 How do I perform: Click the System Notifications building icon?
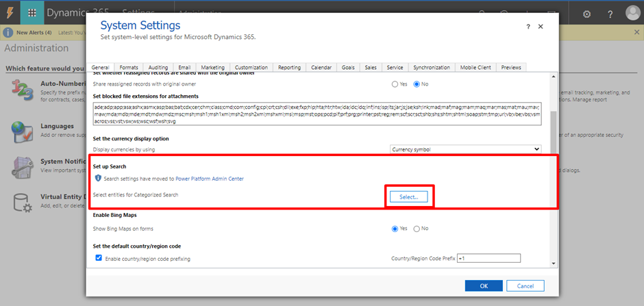pyautogui.click(x=22, y=167)
